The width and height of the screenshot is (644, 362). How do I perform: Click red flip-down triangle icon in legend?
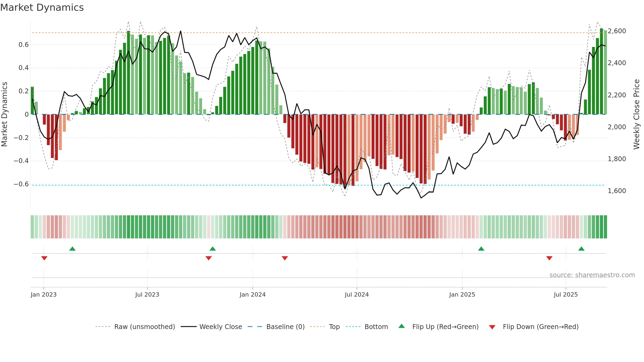(492, 327)
